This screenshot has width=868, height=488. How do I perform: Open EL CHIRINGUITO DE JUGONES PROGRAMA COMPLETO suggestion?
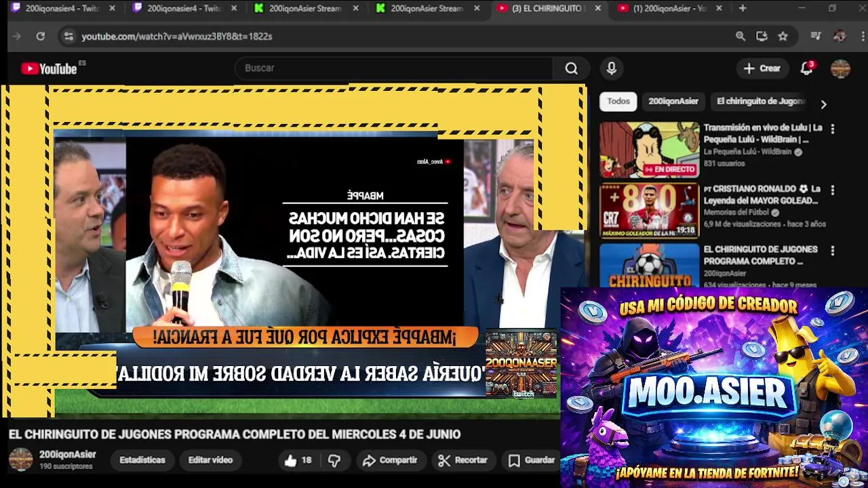760,256
